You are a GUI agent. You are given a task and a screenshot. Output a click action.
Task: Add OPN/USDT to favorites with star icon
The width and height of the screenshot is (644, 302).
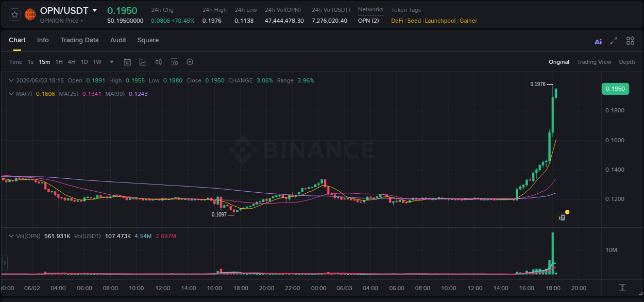pyautogui.click(x=14, y=14)
